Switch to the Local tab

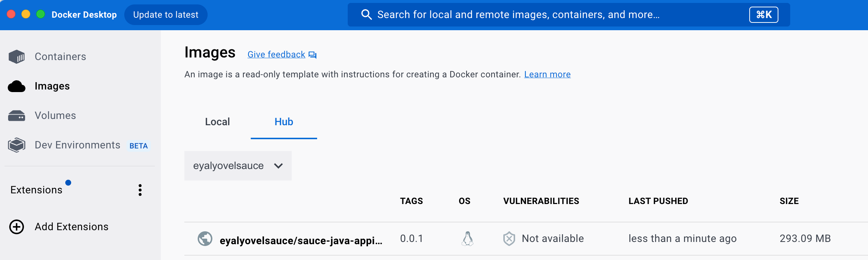point(217,122)
